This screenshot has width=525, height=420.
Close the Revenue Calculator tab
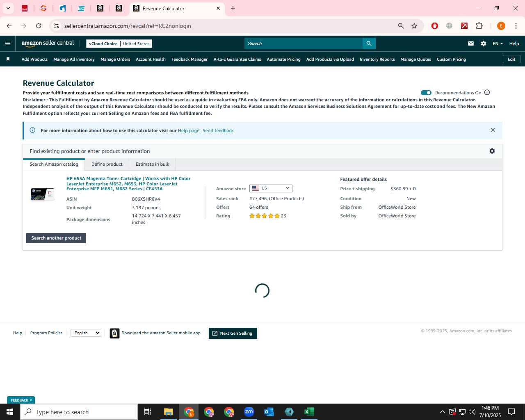click(218, 8)
